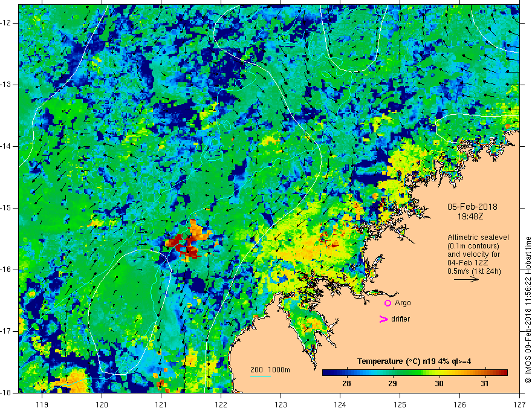Screen dimensions: 532x411
Task: Click the 0.5m/s velocity scale arrow
Action: [x=466, y=279]
